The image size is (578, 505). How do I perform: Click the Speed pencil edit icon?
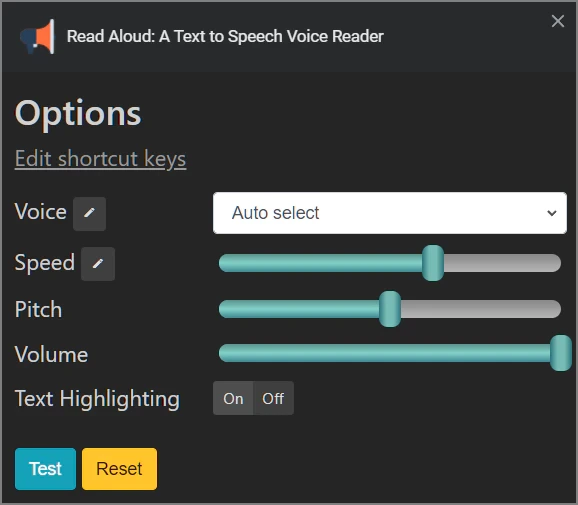coord(98,264)
